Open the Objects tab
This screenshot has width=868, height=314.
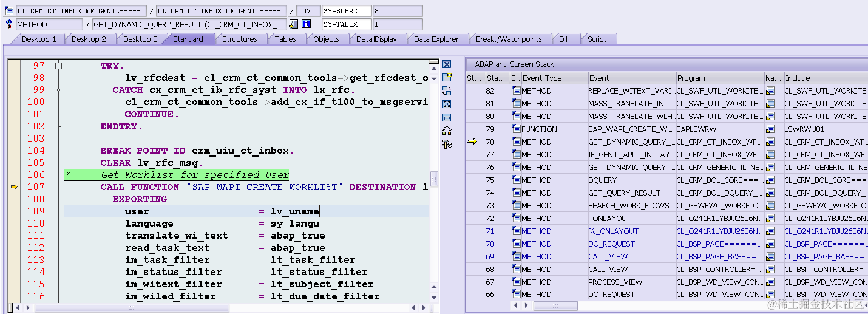click(x=326, y=39)
